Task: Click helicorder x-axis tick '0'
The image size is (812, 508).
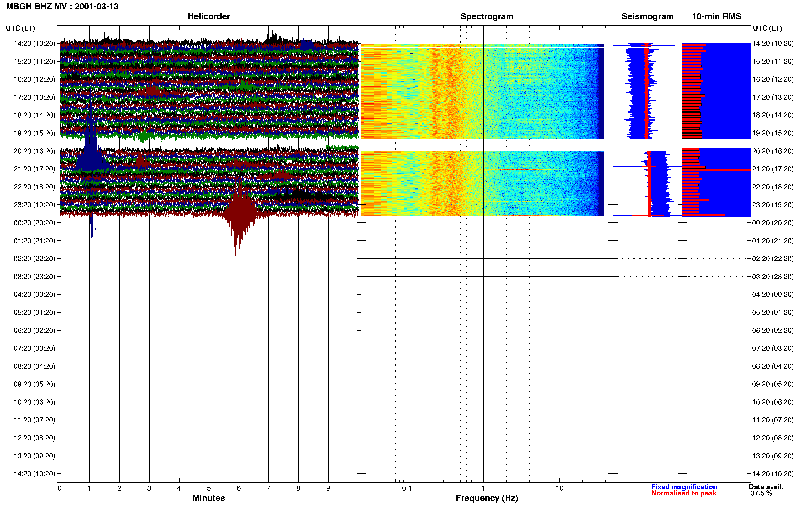Action: pos(59,488)
